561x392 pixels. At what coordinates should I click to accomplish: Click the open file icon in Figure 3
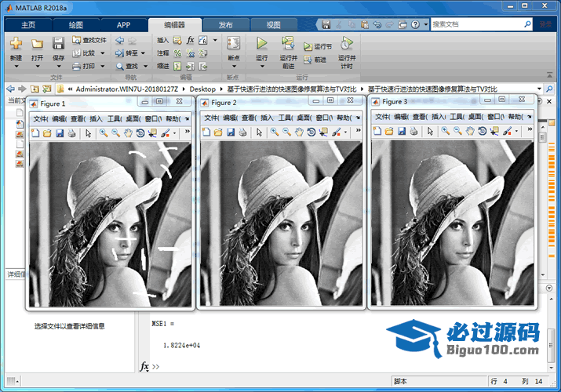tap(389, 131)
